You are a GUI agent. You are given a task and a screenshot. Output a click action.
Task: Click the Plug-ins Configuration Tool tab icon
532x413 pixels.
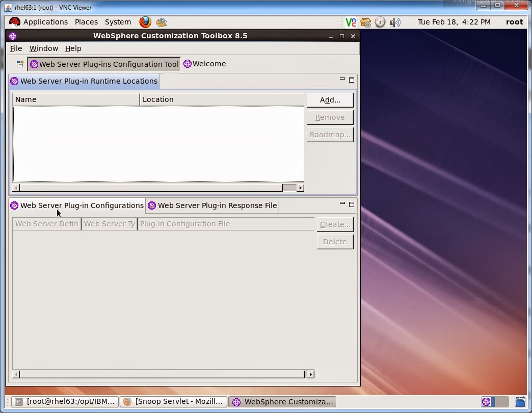[x=34, y=64]
